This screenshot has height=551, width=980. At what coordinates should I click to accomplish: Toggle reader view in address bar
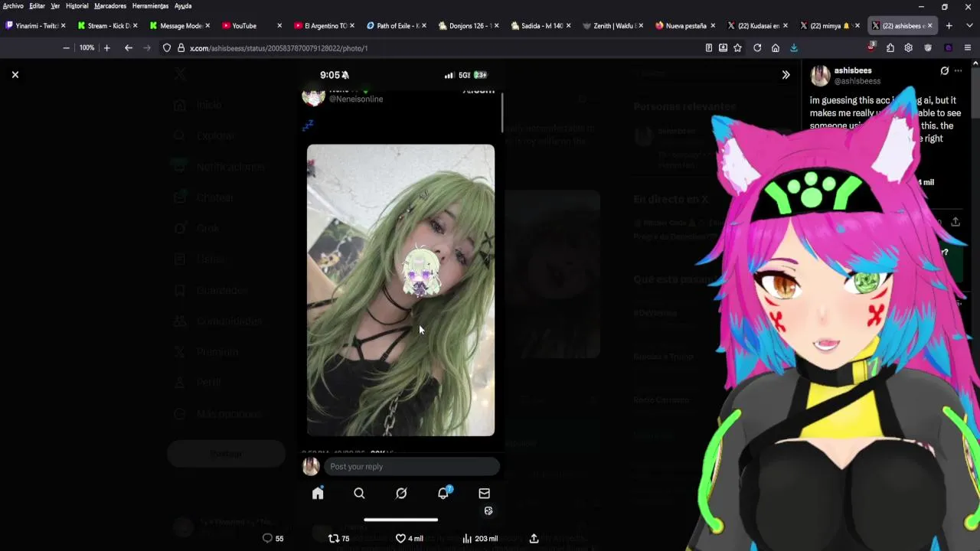click(x=709, y=47)
